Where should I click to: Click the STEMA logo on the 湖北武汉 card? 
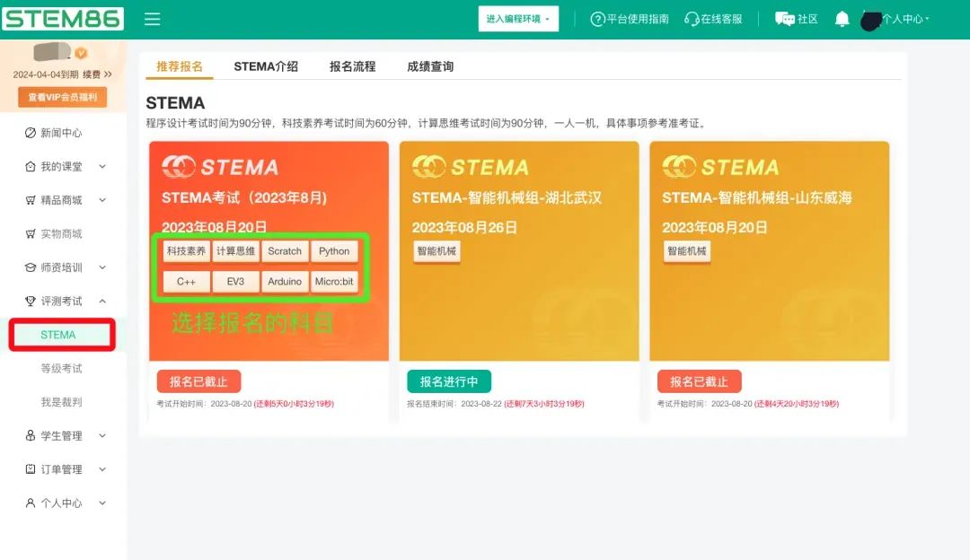pos(470,167)
